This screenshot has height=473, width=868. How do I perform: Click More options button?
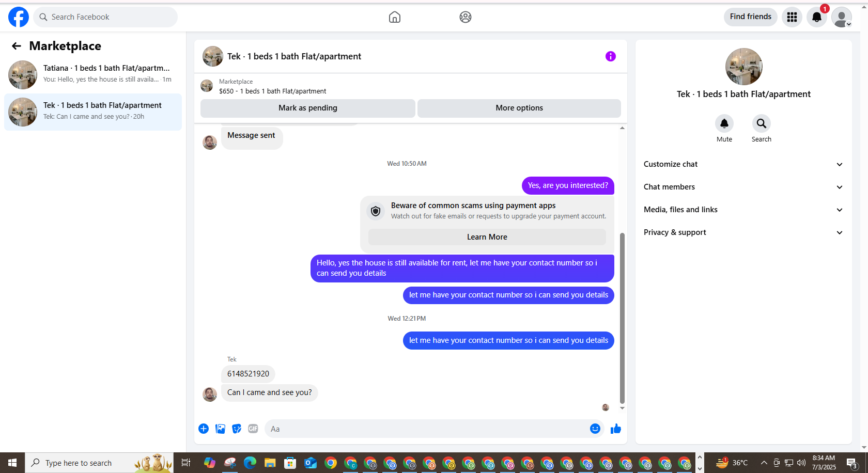519,108
